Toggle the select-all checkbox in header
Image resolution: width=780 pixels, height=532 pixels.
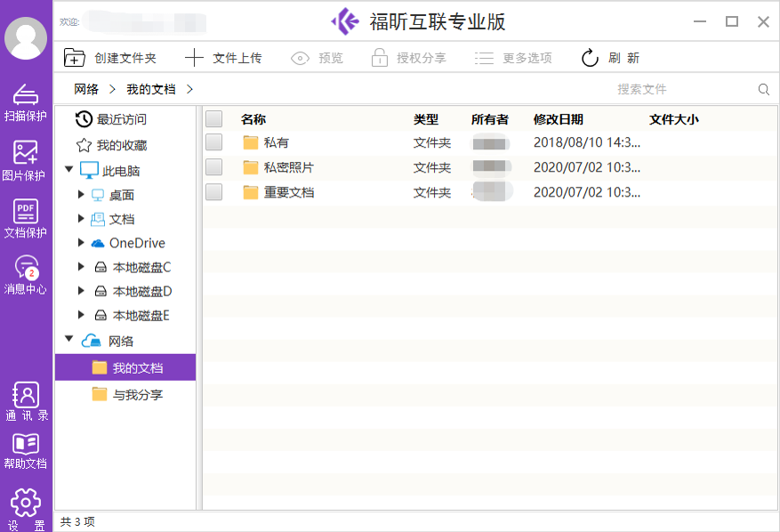(x=214, y=119)
